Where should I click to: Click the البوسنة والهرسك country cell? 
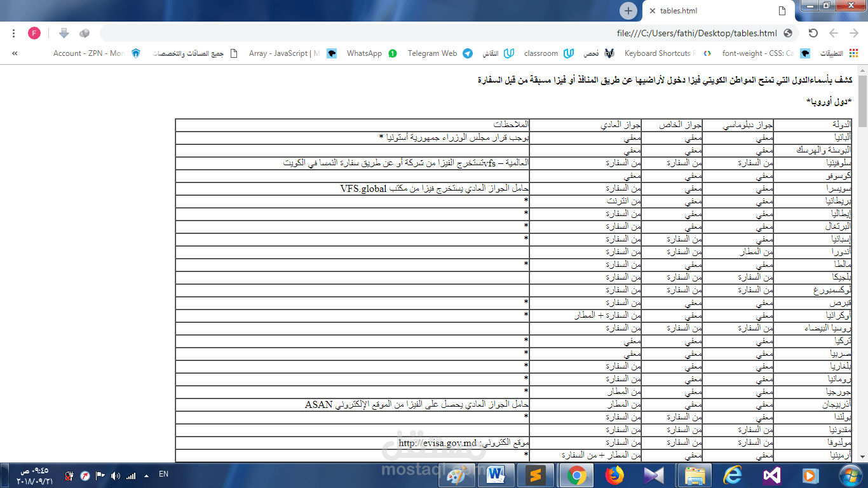[812, 151]
